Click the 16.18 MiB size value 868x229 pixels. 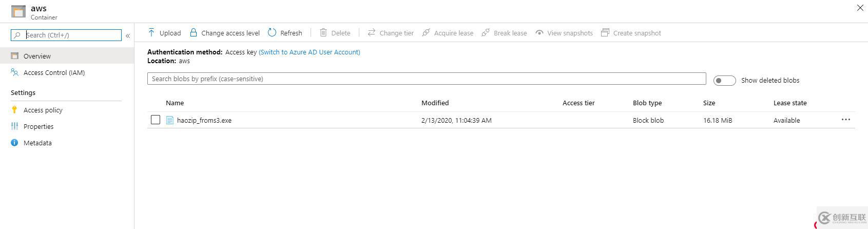718,120
